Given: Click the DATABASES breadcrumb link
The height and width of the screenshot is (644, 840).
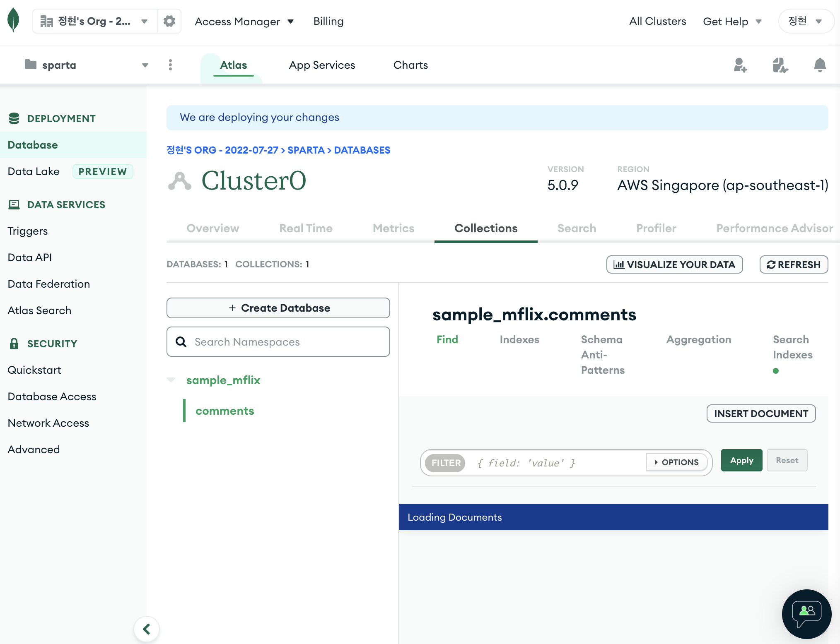Looking at the screenshot, I should (x=362, y=150).
